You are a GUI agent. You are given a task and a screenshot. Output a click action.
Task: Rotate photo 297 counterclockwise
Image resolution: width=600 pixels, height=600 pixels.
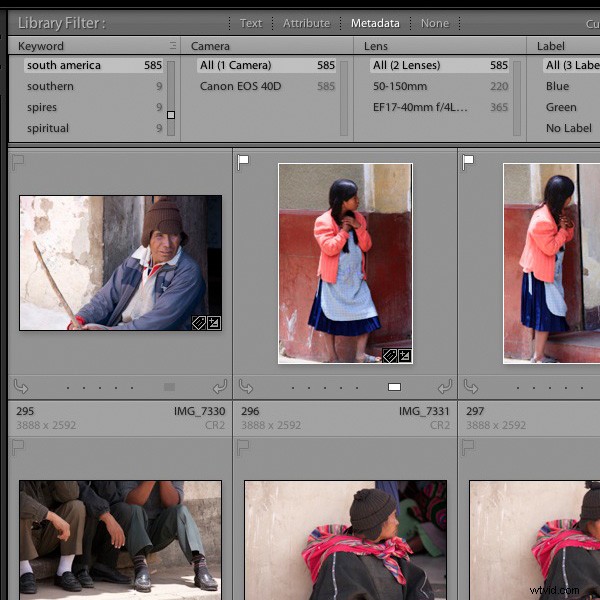click(471, 387)
